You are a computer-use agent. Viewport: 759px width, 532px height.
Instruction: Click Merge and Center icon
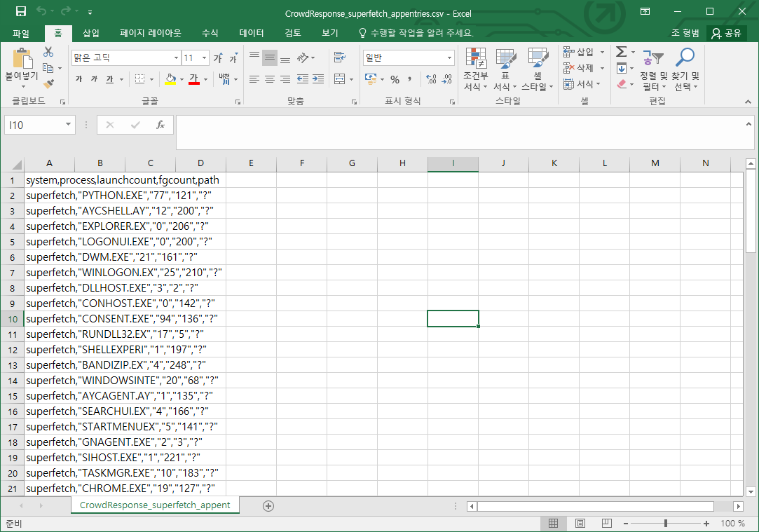coord(340,79)
